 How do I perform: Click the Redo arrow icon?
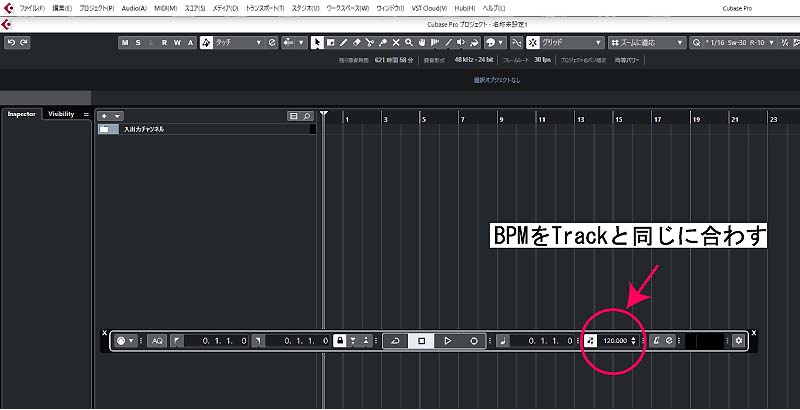(x=23, y=43)
